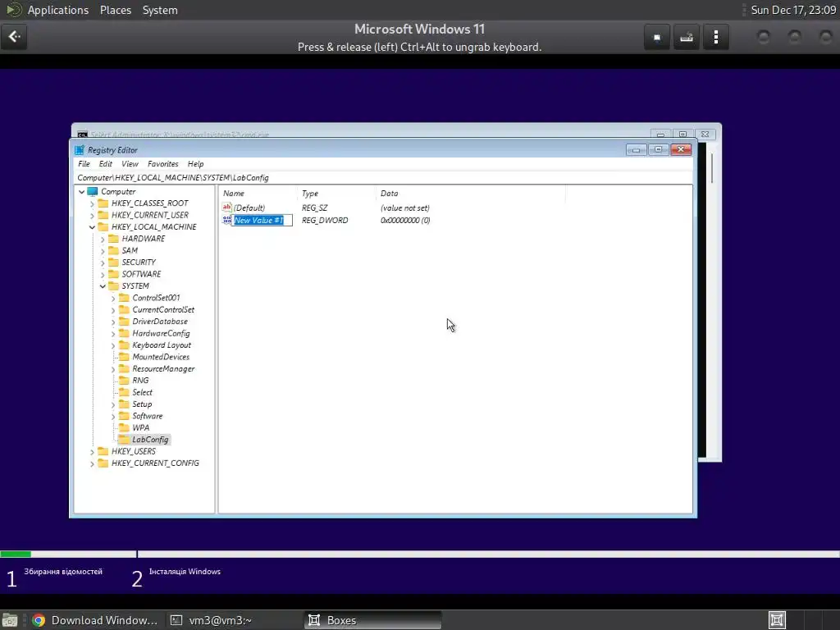Click the DWORD icon of New Value #1
Viewport: 840px width, 630px height.
[x=226, y=220]
